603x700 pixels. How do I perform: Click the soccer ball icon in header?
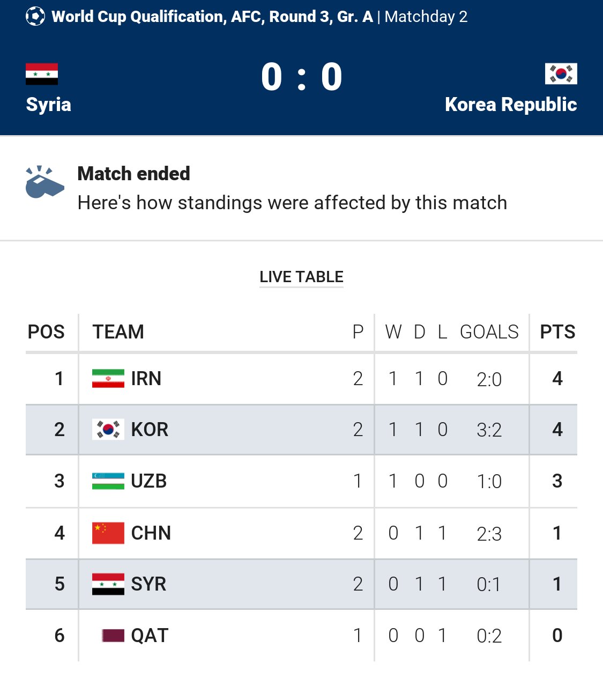pos(35,17)
